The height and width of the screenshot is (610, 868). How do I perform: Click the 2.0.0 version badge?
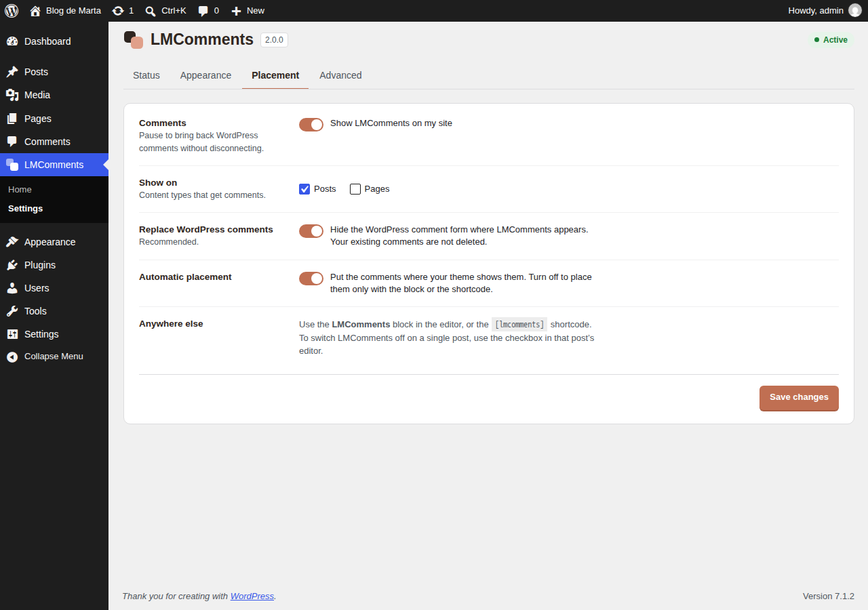(x=274, y=40)
